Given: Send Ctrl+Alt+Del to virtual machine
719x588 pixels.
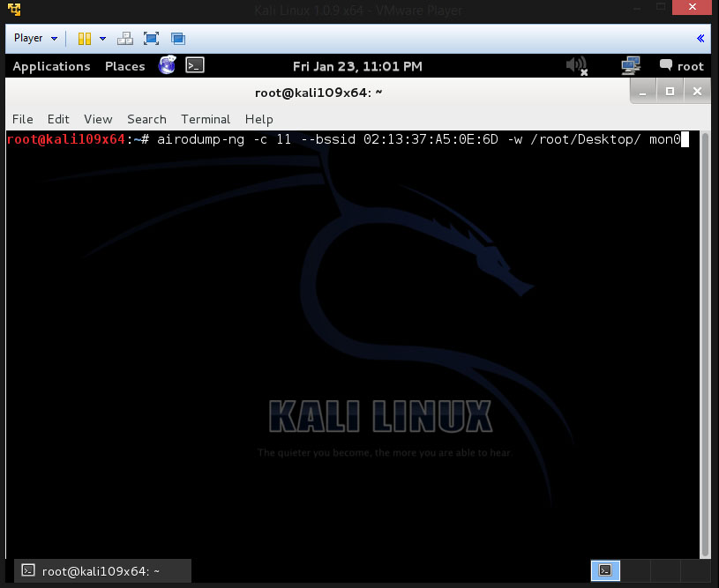Looking at the screenshot, I should point(124,39).
